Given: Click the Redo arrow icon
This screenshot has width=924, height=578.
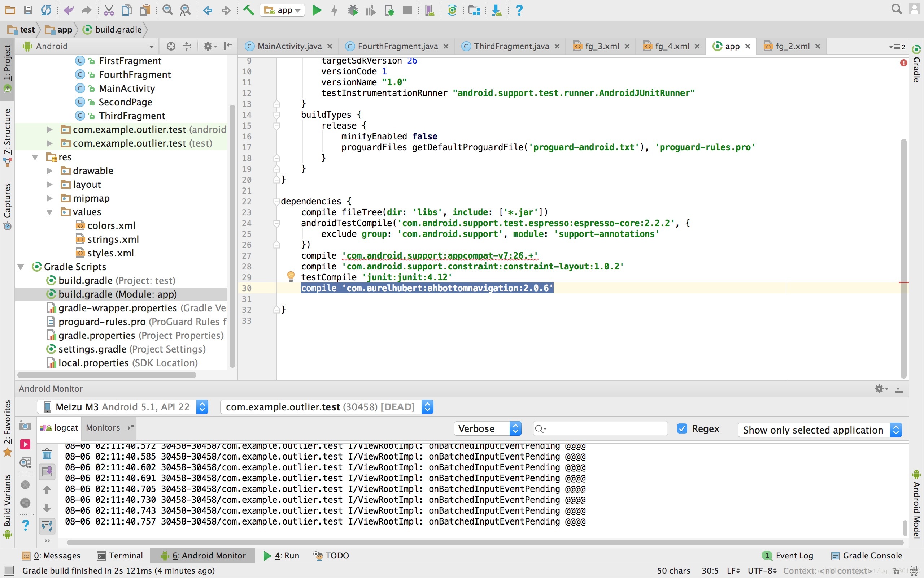Looking at the screenshot, I should click(x=87, y=10).
